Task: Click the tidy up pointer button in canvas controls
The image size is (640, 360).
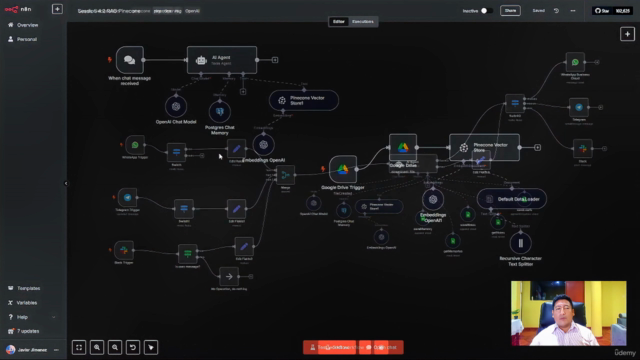Action: (x=151, y=347)
